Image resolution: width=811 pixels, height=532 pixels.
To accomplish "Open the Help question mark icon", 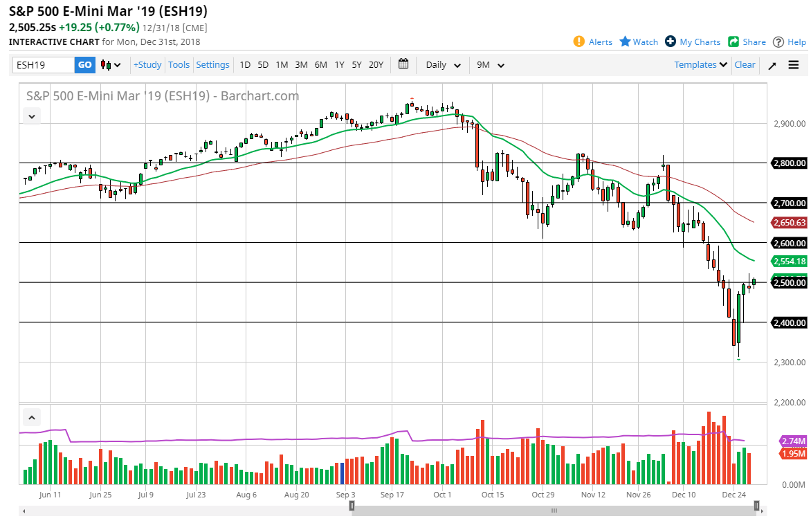I will pyautogui.click(x=778, y=42).
